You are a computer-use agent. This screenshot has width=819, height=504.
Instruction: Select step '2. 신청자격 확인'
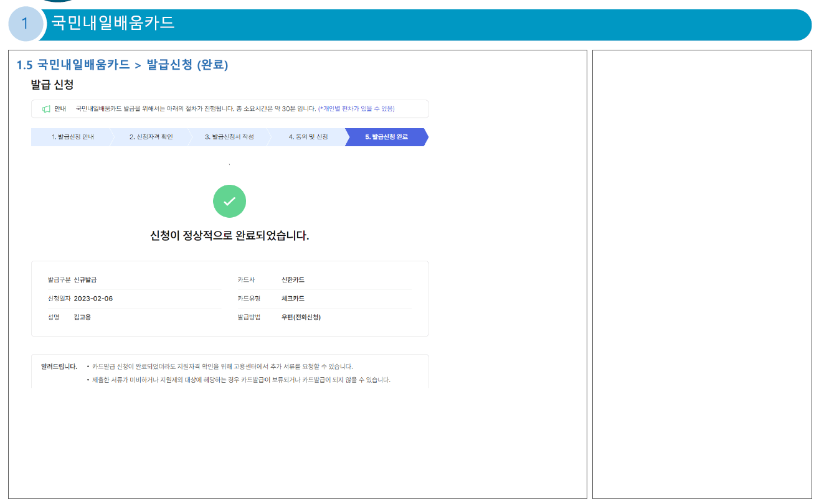click(151, 137)
